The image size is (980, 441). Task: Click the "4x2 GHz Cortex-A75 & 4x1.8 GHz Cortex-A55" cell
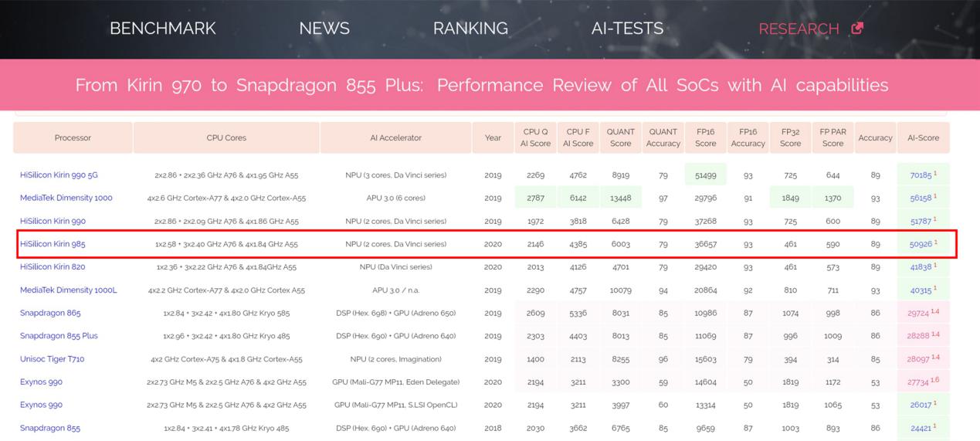click(x=226, y=359)
